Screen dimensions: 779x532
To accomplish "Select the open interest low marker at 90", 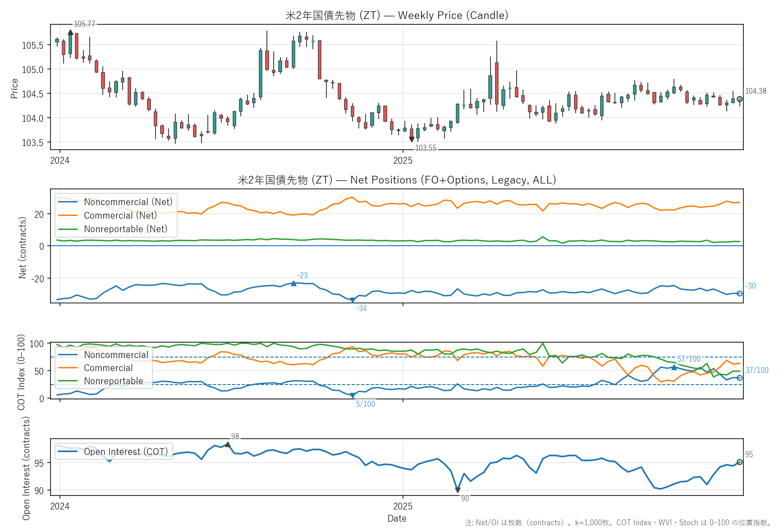I will (x=458, y=491).
